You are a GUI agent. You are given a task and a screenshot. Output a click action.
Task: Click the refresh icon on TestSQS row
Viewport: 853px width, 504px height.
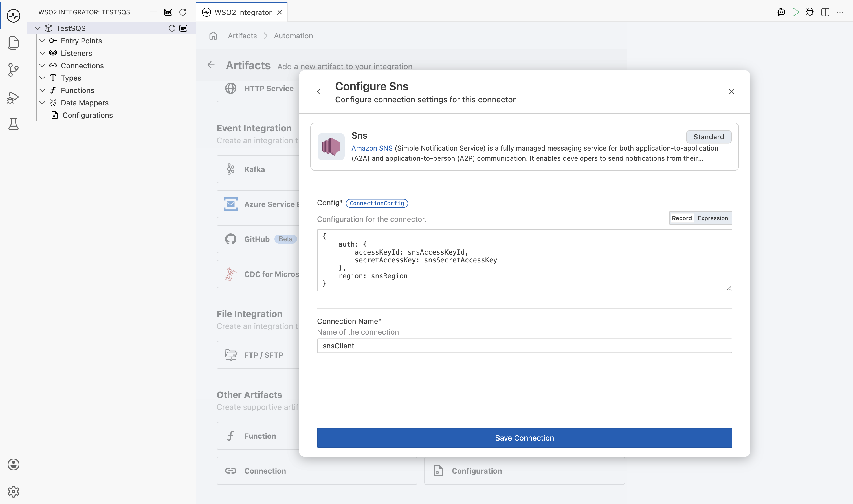coord(172,28)
